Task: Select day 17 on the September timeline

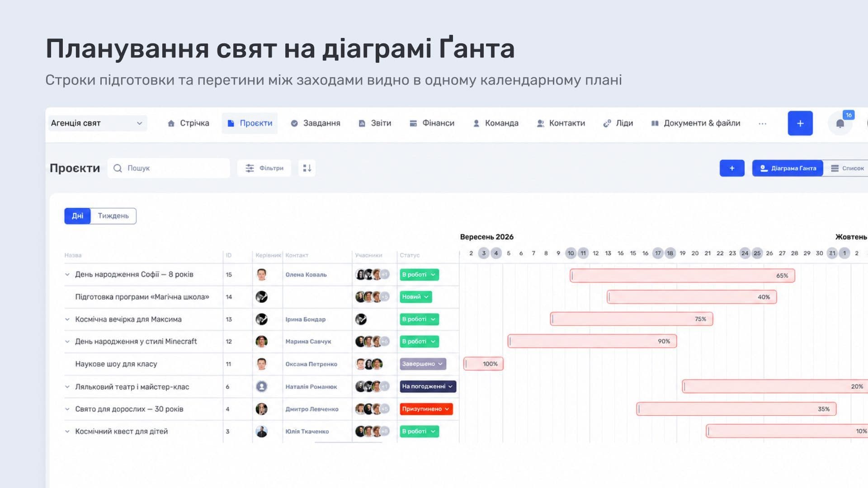Action: (x=658, y=253)
